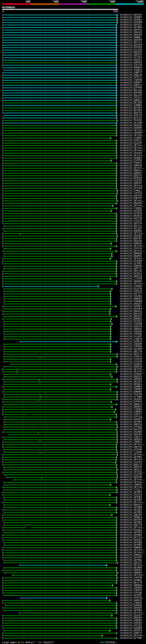Viewport: 146px width, 644px height.
Task: Click the UniRef100_B6H1A7 label
Action: (x=131, y=316)
